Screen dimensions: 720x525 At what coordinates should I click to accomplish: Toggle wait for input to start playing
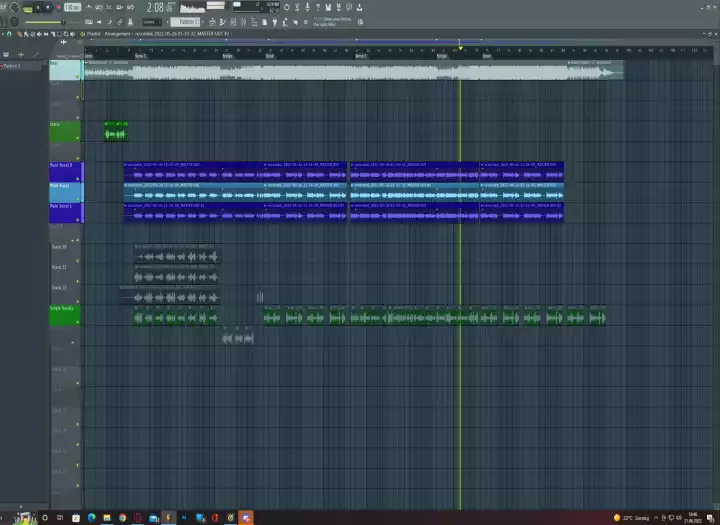(99, 7)
